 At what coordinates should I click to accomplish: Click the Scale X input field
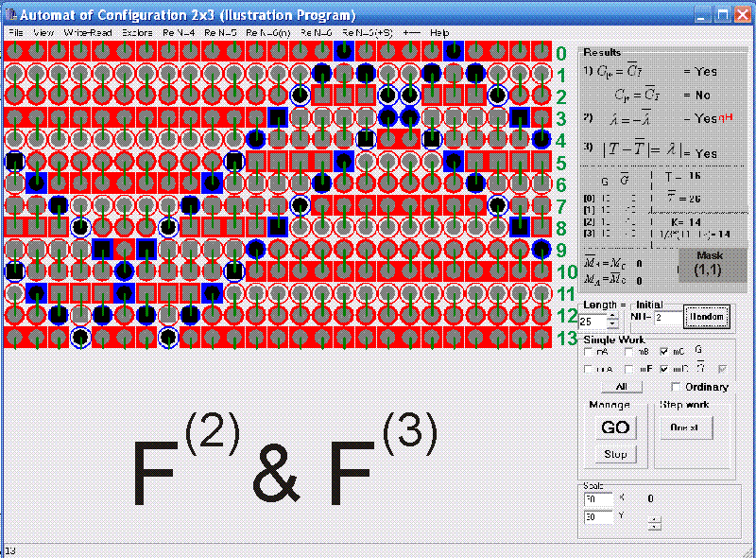(x=598, y=499)
